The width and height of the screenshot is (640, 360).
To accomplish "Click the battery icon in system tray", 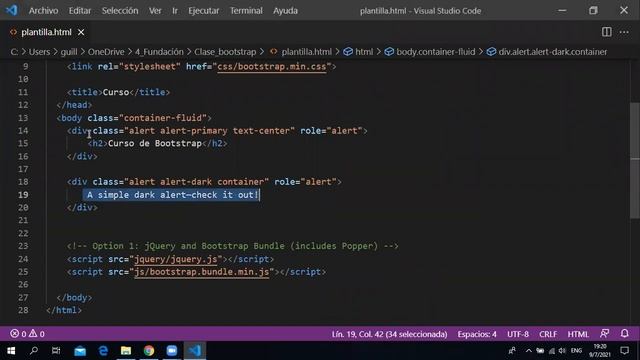I will click(x=540, y=351).
